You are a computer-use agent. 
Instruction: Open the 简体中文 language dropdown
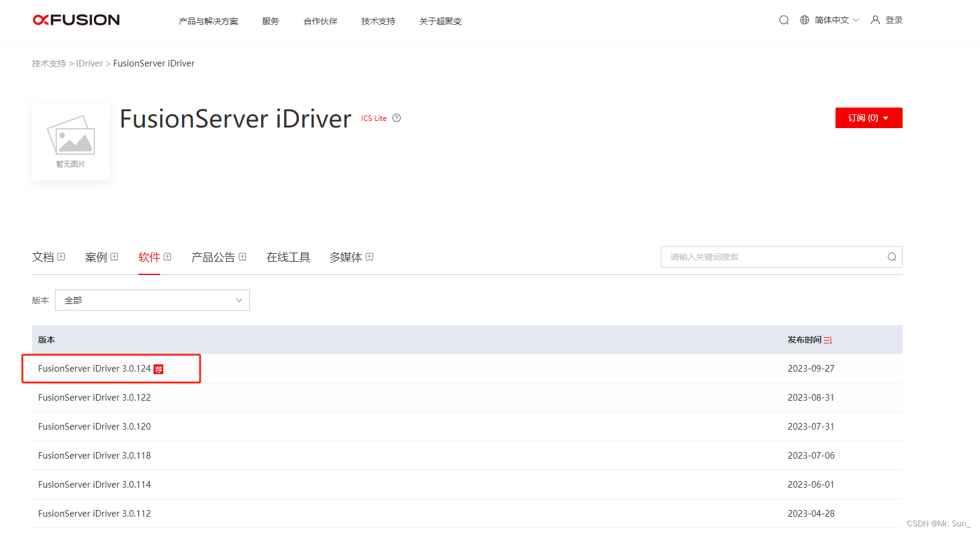pos(837,20)
